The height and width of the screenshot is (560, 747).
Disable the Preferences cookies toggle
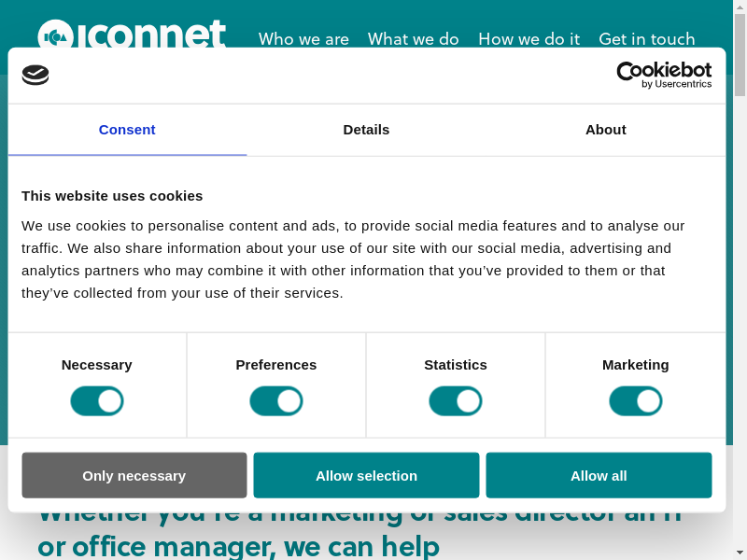(276, 401)
